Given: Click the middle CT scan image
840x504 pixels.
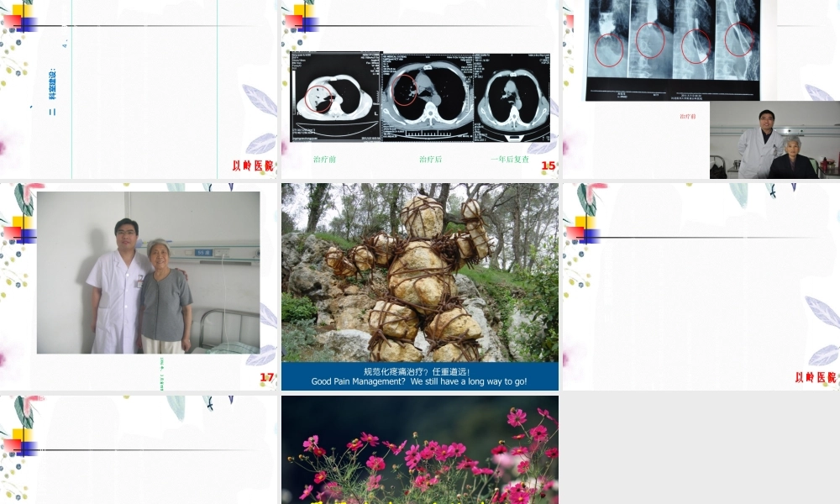Looking at the screenshot, I should (x=427, y=97).
